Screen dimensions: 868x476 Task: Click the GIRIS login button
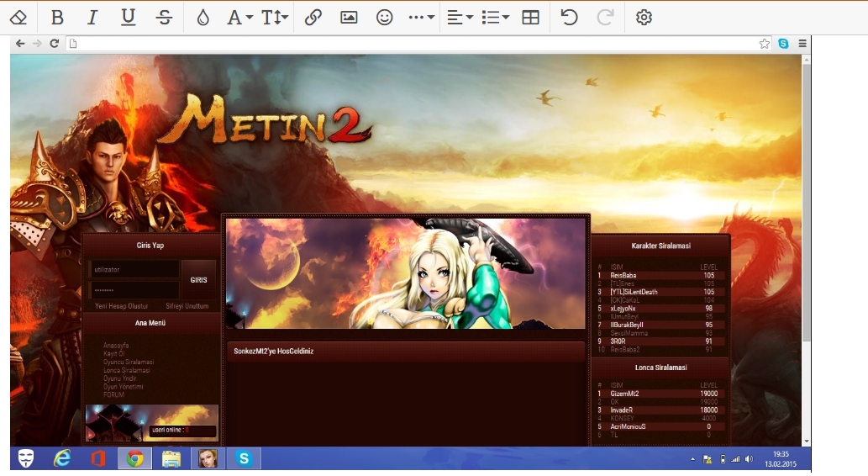coord(199,280)
